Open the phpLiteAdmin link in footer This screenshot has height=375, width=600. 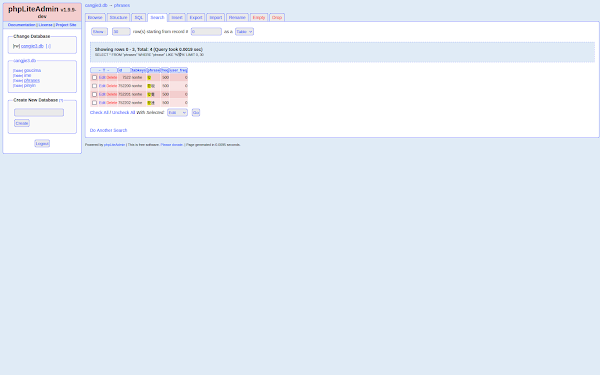pos(114,145)
